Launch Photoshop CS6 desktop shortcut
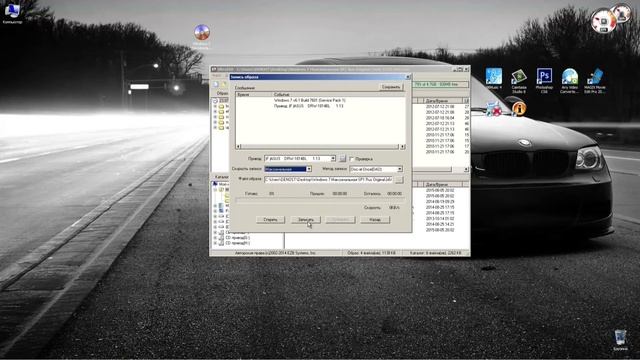Viewport: 640px width, 360px height. pyautogui.click(x=544, y=80)
